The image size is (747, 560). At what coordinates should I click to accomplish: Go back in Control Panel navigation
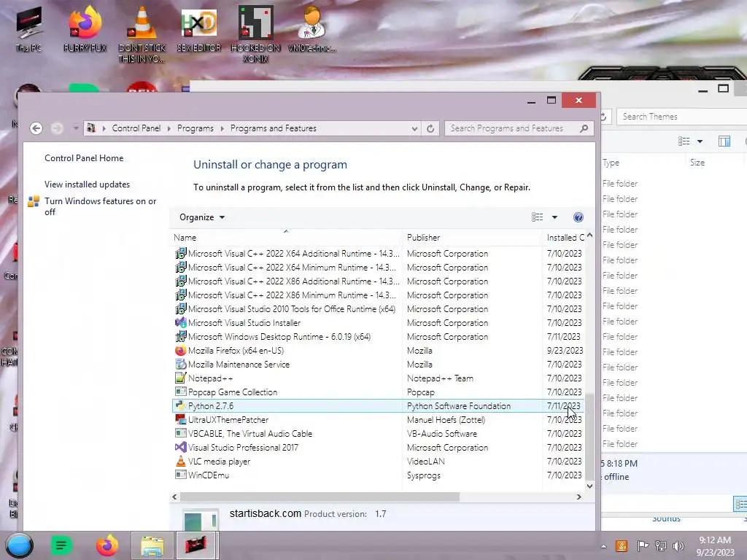(36, 128)
